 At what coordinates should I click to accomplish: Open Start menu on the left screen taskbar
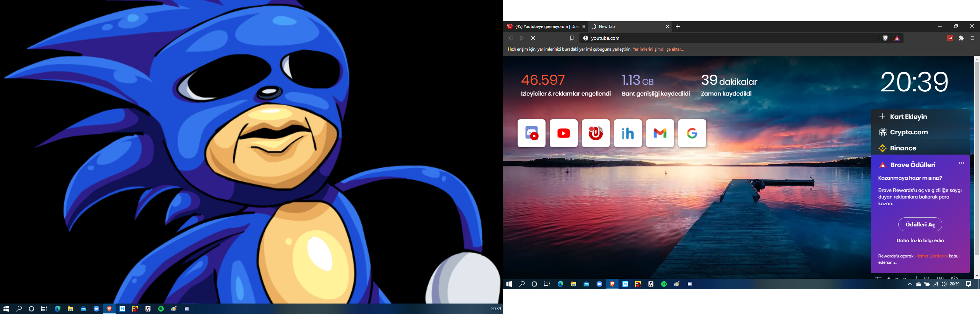(x=6, y=309)
